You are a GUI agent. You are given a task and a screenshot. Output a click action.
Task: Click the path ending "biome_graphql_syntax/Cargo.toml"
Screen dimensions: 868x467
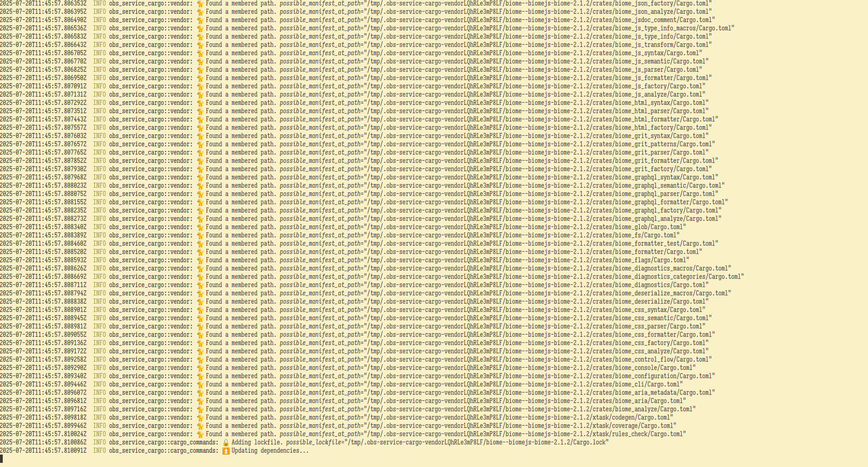point(541,177)
